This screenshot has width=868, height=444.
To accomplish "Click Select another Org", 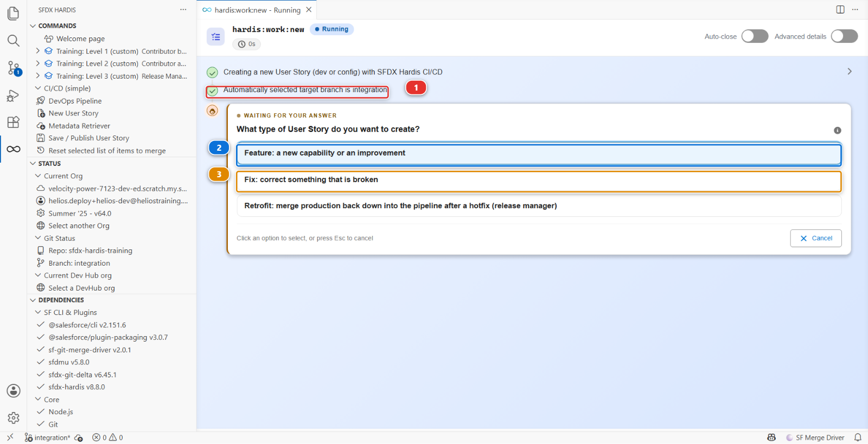I will [79, 226].
